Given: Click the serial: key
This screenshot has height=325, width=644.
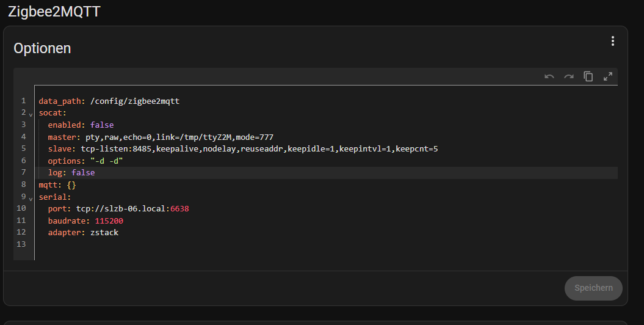Looking at the screenshot, I should (54, 197).
